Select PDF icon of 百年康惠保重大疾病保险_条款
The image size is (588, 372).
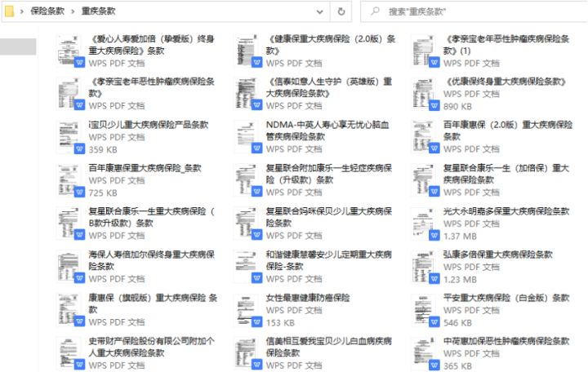(x=70, y=180)
